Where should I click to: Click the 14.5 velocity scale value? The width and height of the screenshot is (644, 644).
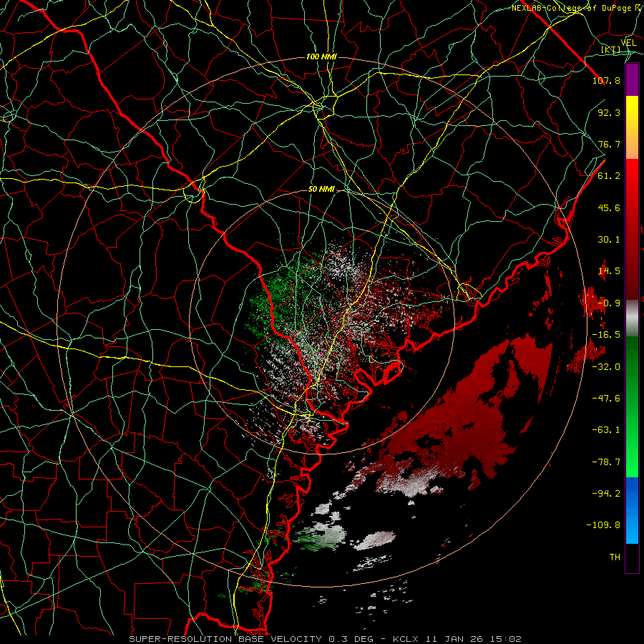(x=609, y=271)
